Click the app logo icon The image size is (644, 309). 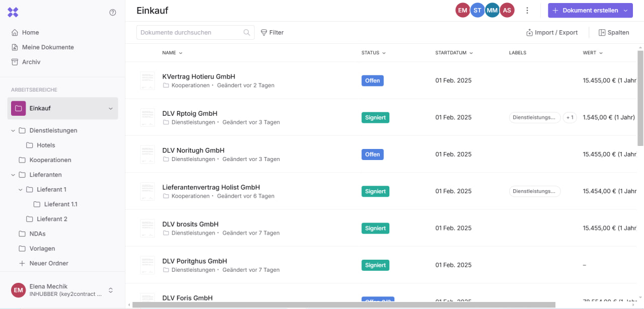pos(13,13)
